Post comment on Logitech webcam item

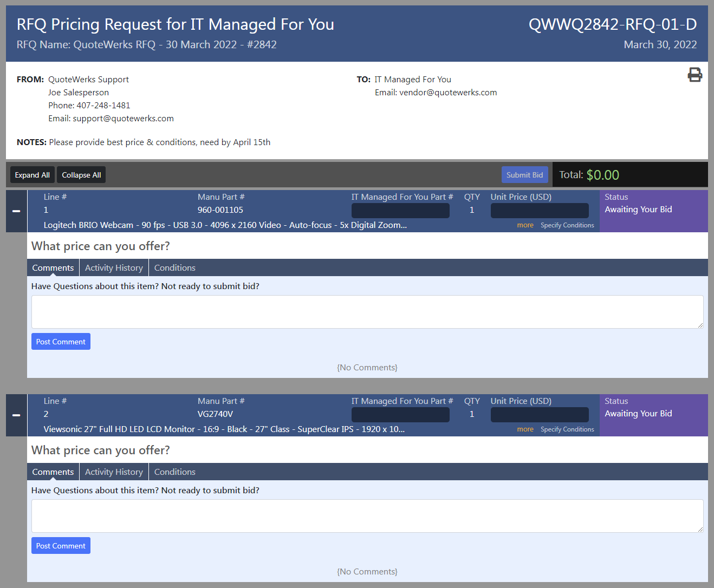[x=61, y=342]
